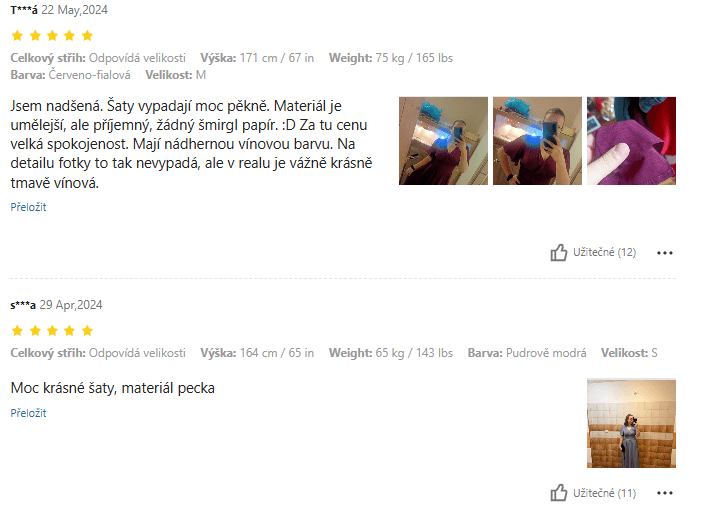This screenshot has width=707, height=519.
Task: Translate the 'Moc krásné šaty' review
Action: pyautogui.click(x=28, y=413)
